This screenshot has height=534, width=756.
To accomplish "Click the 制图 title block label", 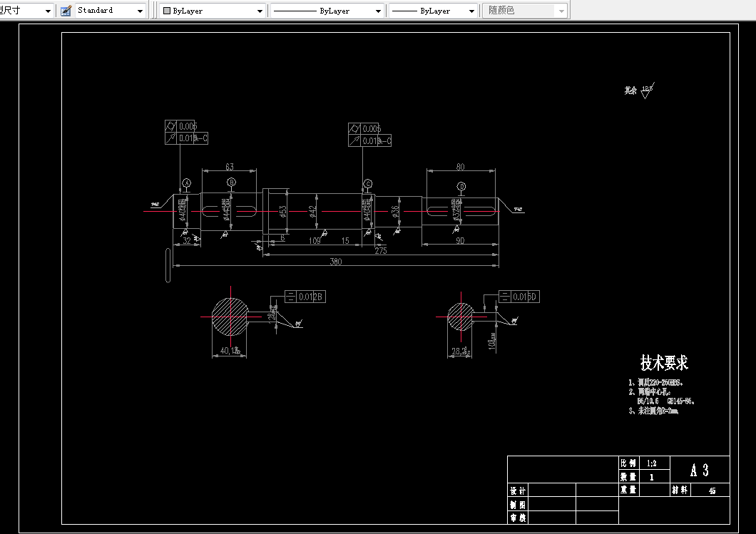I will [x=519, y=505].
